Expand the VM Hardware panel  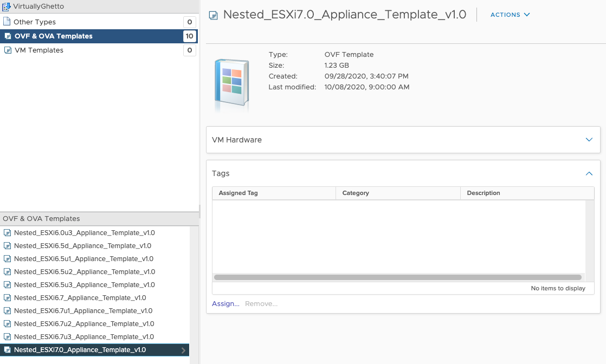[x=589, y=140]
